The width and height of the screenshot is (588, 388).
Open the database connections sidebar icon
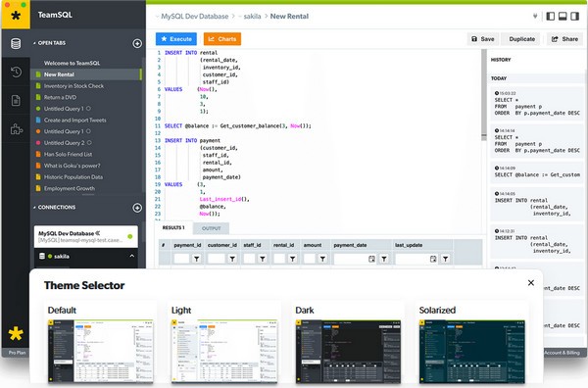16,43
